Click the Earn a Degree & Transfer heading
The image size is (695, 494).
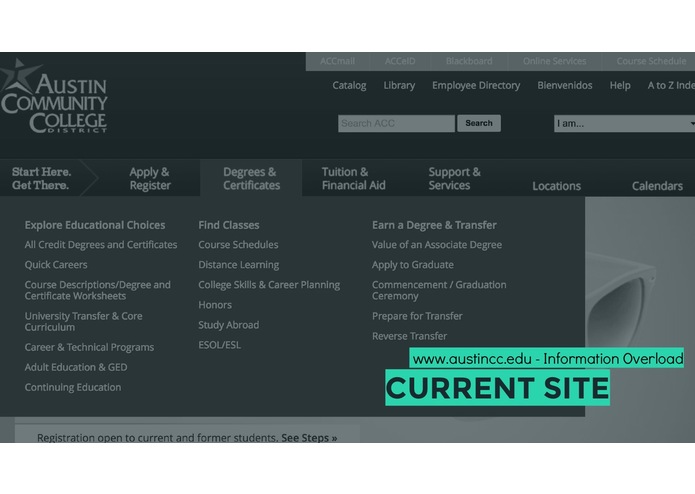pyautogui.click(x=434, y=225)
